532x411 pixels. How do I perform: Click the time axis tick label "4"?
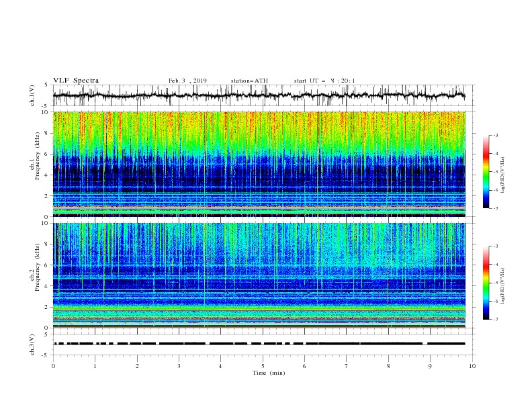coord(221,366)
